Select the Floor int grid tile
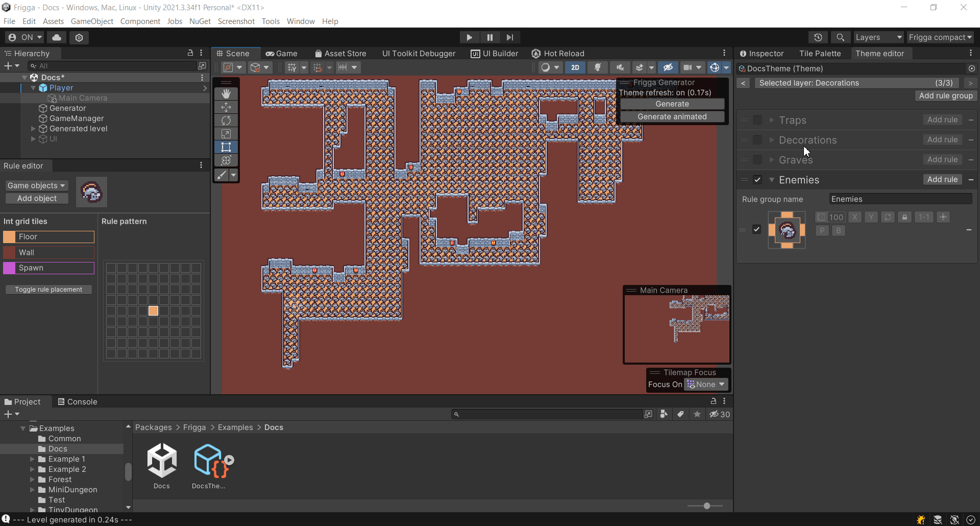The height and width of the screenshot is (526, 980). tap(48, 237)
